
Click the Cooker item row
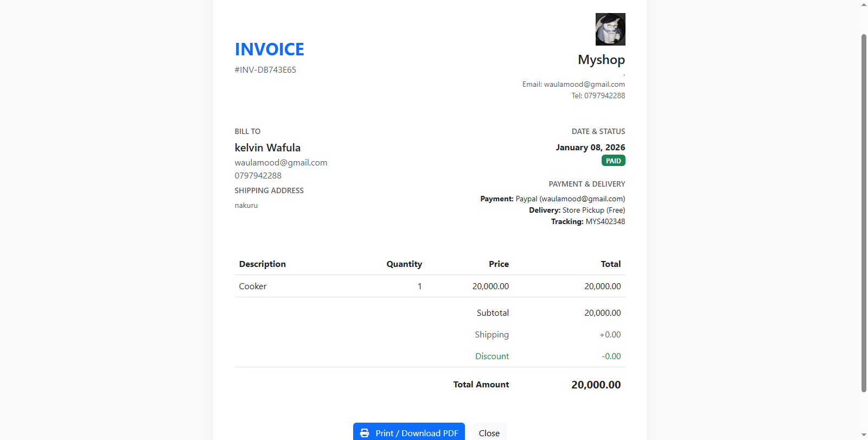point(253,286)
